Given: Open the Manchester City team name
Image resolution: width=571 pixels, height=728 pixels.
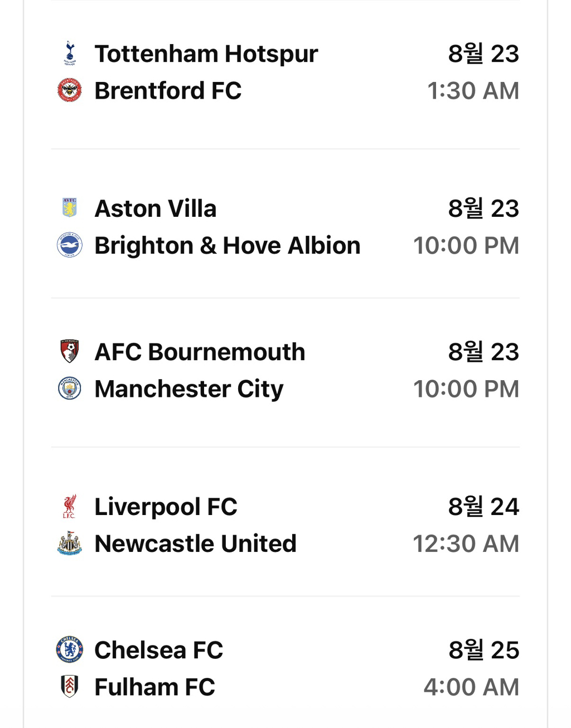Looking at the screenshot, I should pos(189,389).
